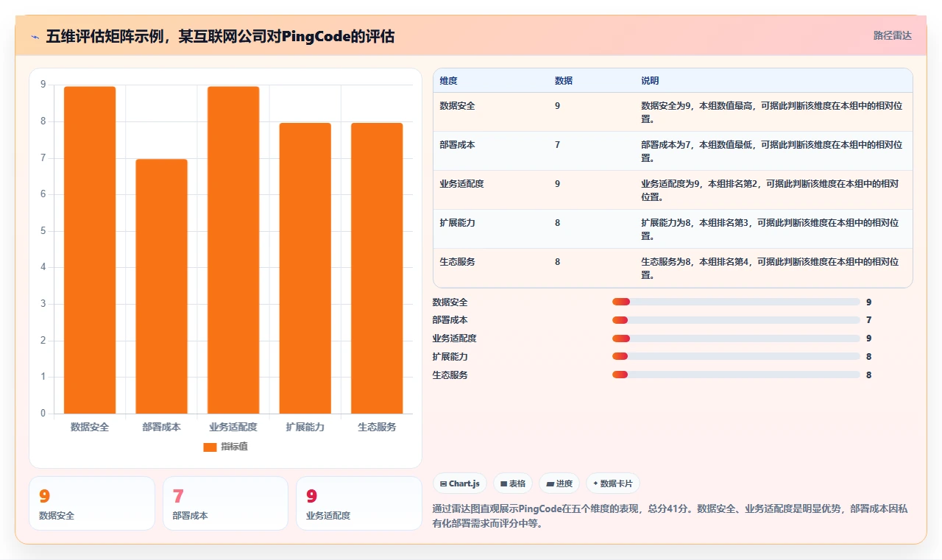Click the 数据安全 x-axis label

[x=90, y=427]
